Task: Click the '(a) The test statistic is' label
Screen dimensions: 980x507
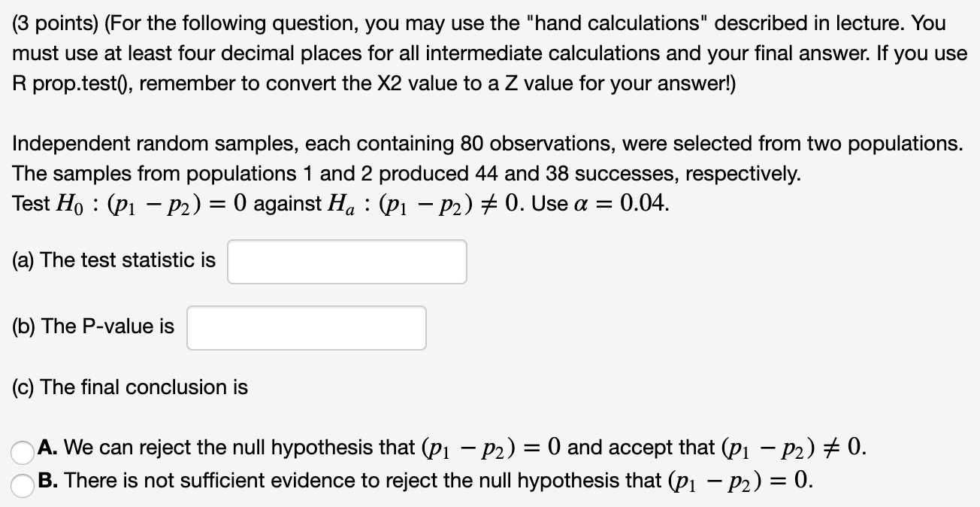Action: (x=114, y=260)
